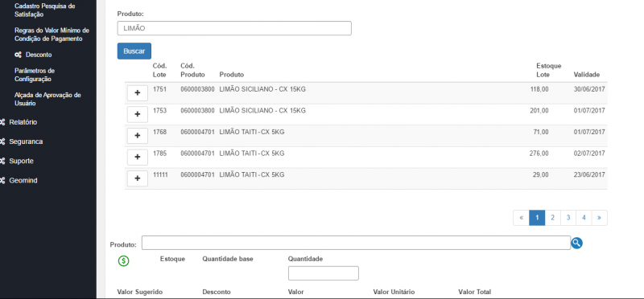Add lot 1751 Limão Siciliano with plus button
Image resolution: width=644 pixels, height=299 pixels.
click(137, 93)
